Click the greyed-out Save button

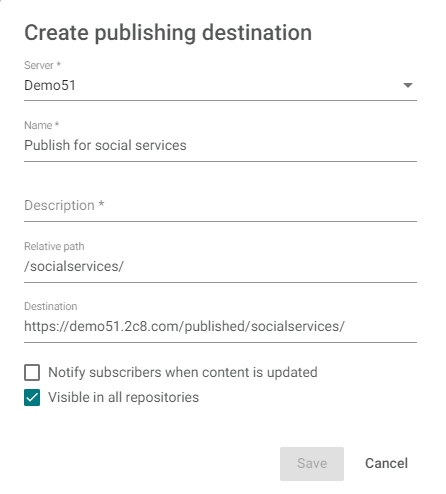pos(312,464)
